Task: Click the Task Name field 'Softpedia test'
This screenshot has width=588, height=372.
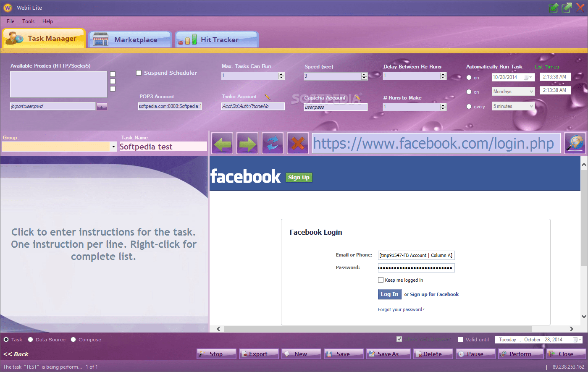Action: click(163, 147)
